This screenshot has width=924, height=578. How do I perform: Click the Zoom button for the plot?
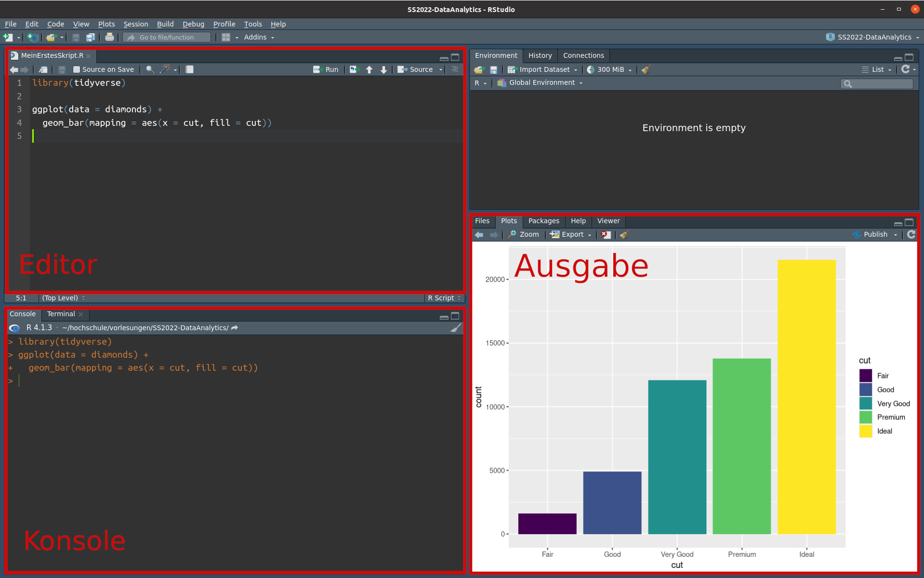coord(524,235)
